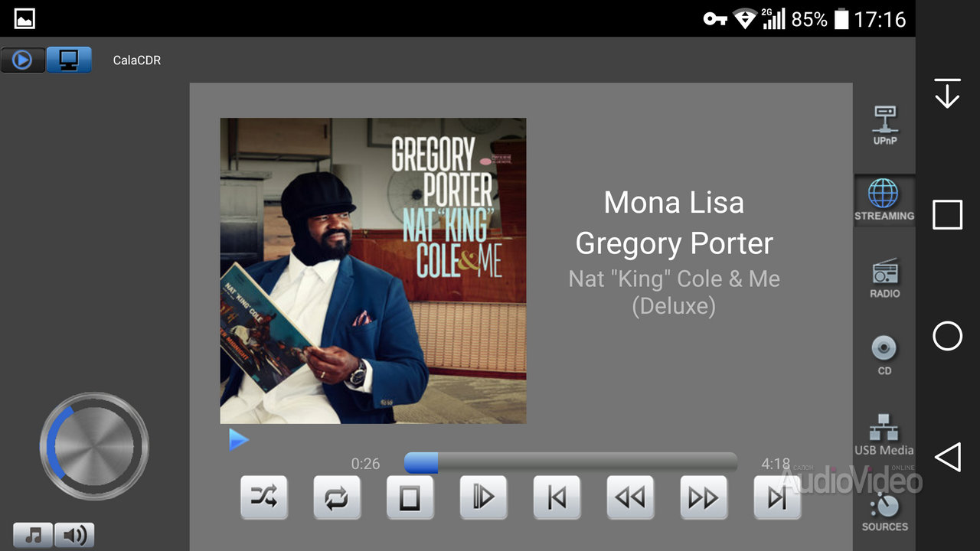Tap the elapsed time 0:26
980x551 pixels.
[365, 464]
